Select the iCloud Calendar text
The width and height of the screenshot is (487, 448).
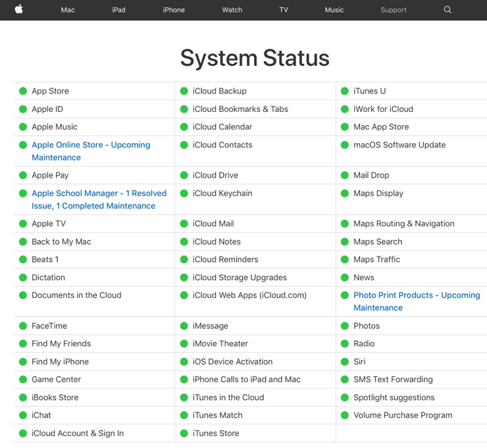tap(222, 127)
